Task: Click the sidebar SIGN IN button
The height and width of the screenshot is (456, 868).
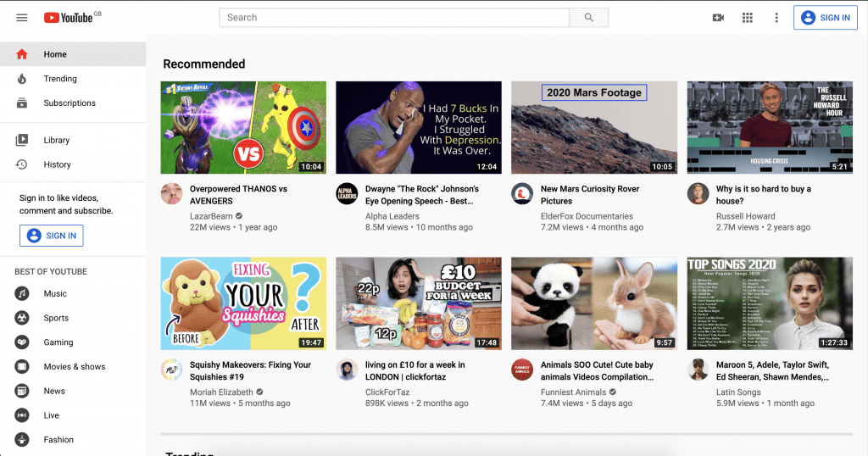Action: click(52, 236)
